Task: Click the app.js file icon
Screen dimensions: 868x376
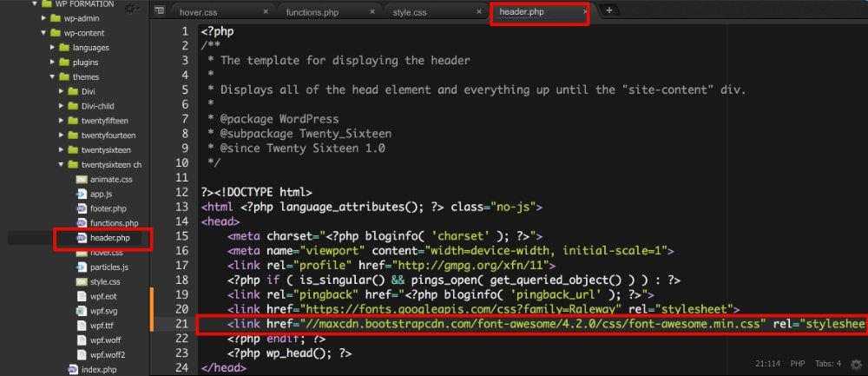Action: point(82,194)
